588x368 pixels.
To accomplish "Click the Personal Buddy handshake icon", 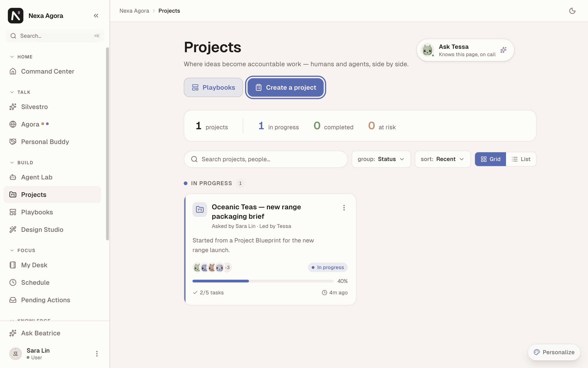I will click(x=13, y=142).
